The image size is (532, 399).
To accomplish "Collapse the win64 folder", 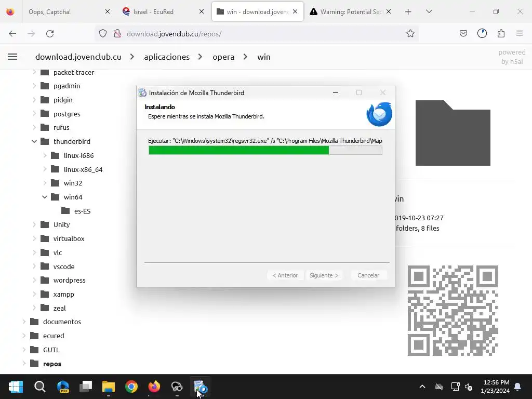I will tap(45, 197).
